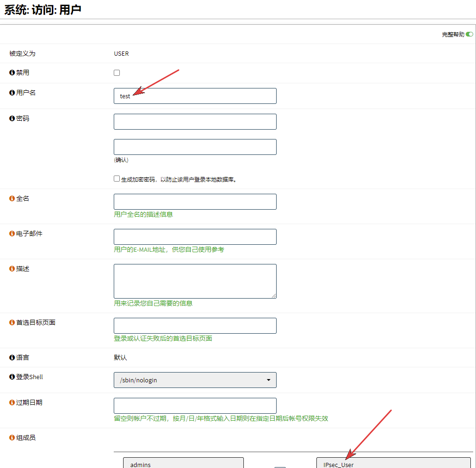Click the 首选目标页面 input field
Screen dimensions: 476x468
tap(195, 326)
